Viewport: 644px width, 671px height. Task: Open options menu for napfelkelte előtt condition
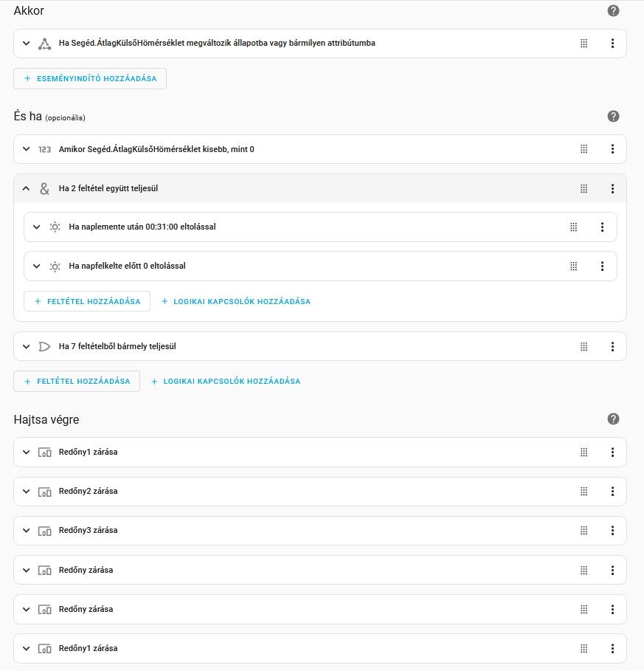[x=602, y=266]
